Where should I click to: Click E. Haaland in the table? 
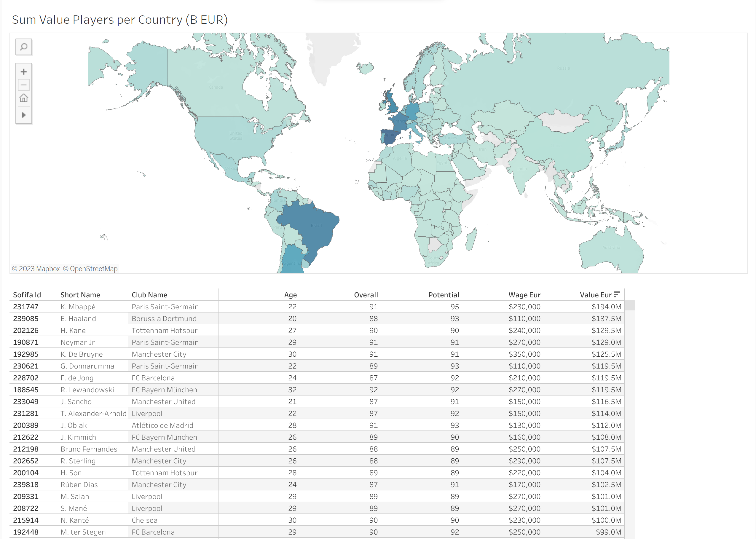pyautogui.click(x=78, y=319)
